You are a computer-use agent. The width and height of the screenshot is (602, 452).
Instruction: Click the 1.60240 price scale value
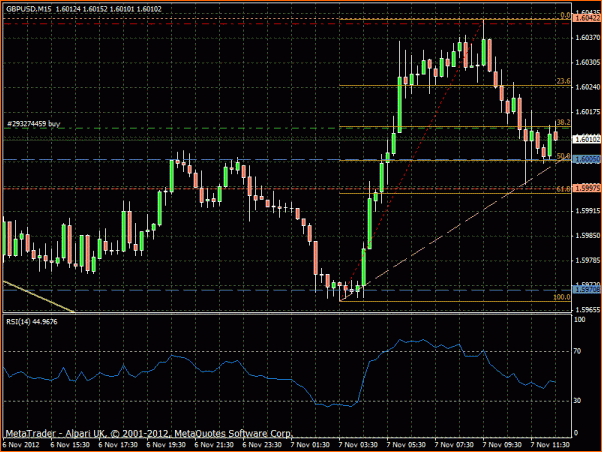click(x=587, y=87)
